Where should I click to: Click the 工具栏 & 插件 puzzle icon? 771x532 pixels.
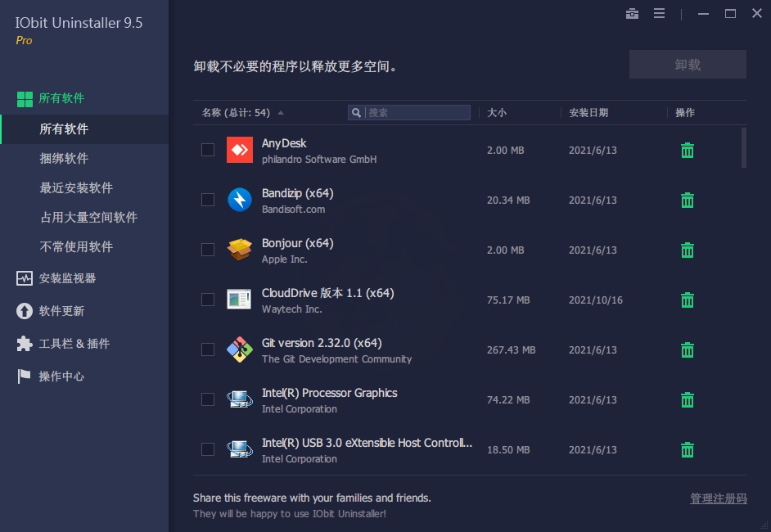(x=24, y=344)
